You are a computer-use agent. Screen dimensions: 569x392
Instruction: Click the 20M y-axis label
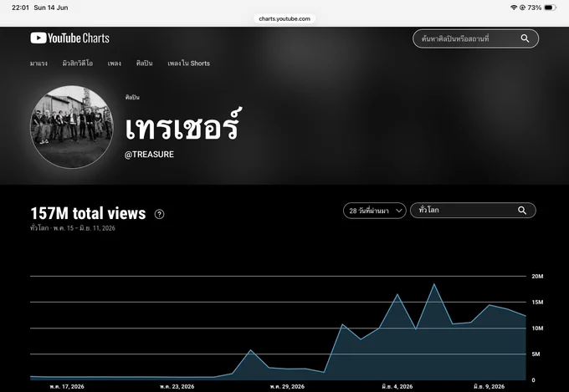point(537,277)
